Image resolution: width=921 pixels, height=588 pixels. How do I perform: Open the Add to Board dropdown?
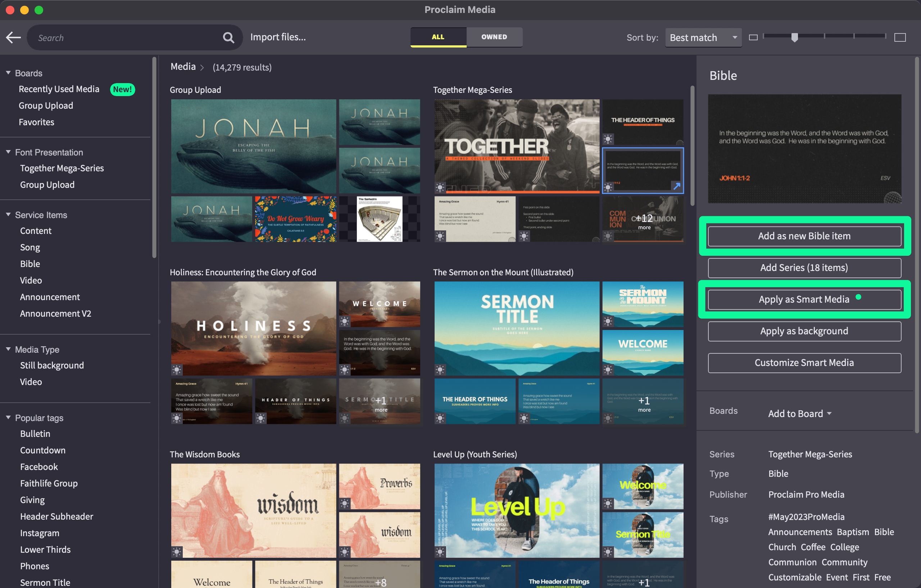click(799, 413)
